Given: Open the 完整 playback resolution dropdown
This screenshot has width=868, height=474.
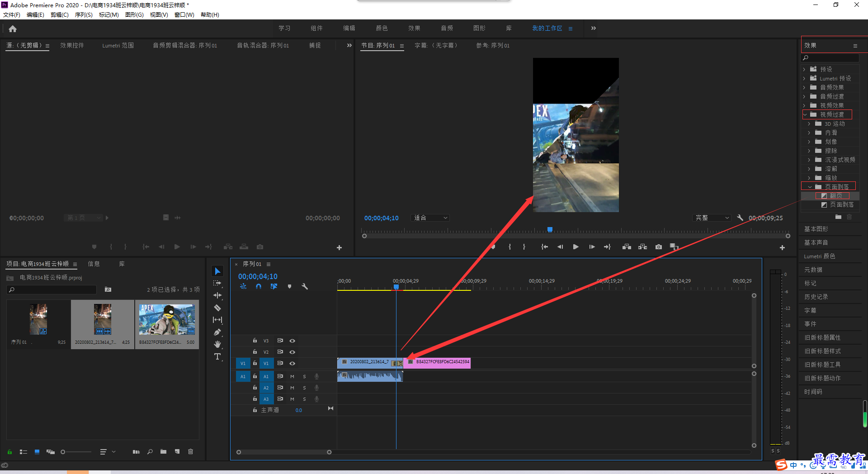Looking at the screenshot, I should pyautogui.click(x=711, y=218).
